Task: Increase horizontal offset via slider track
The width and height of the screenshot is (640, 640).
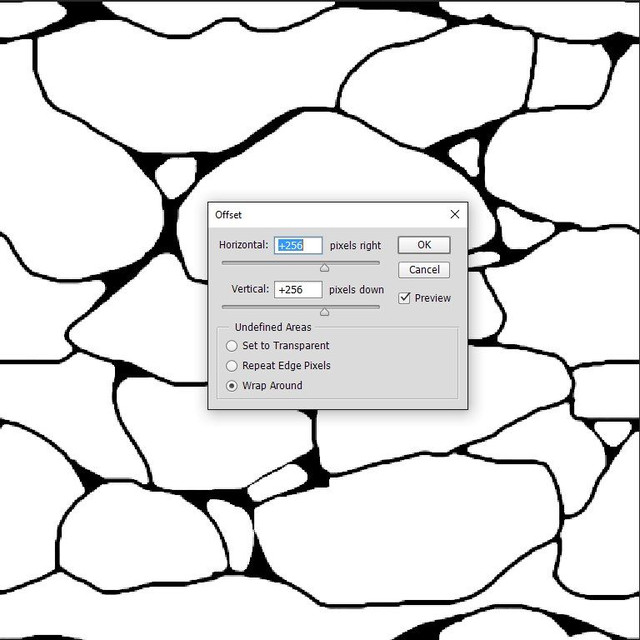Action: pyautogui.click(x=355, y=263)
